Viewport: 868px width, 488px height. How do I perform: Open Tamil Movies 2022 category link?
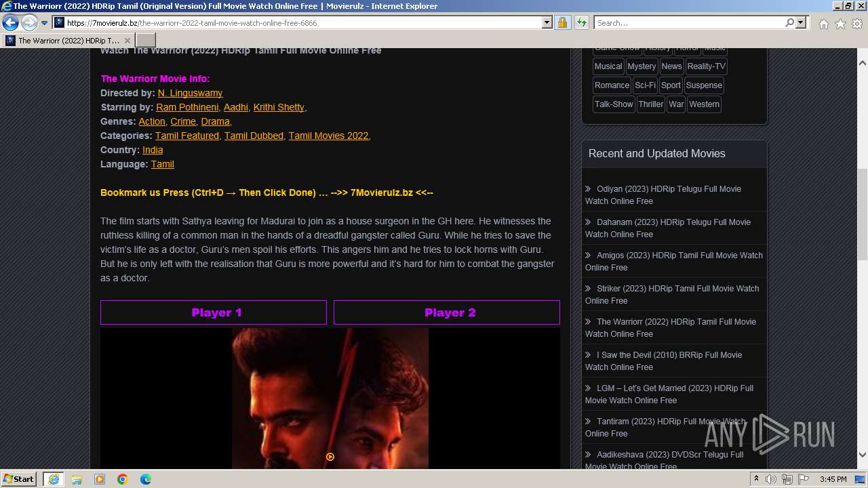tap(328, 136)
